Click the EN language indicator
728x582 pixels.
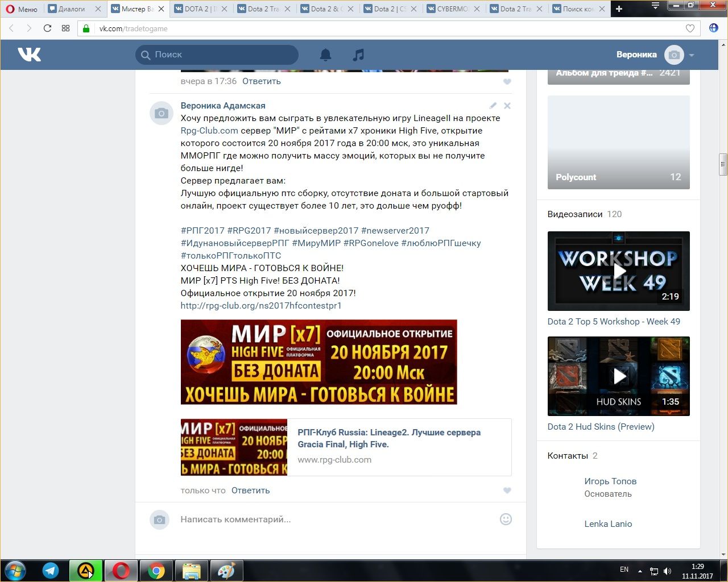pyautogui.click(x=624, y=569)
